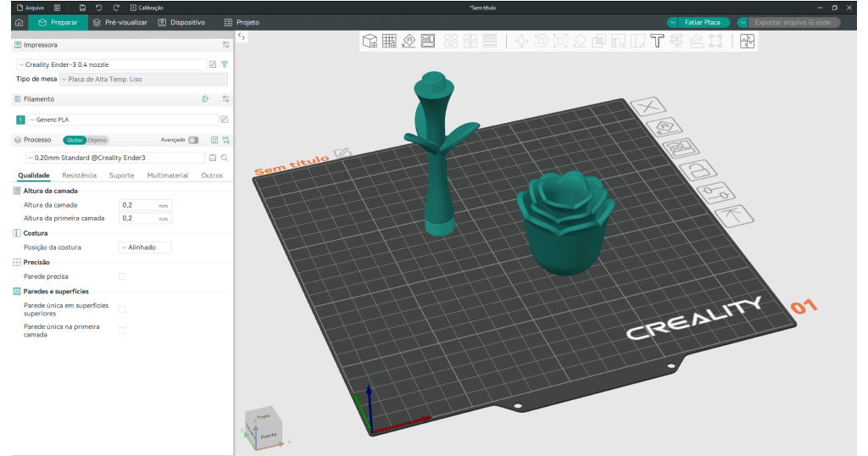Image resolution: width=868 pixels, height=456 pixels.
Task: Click Altura da primeira camada field
Action: (145, 219)
